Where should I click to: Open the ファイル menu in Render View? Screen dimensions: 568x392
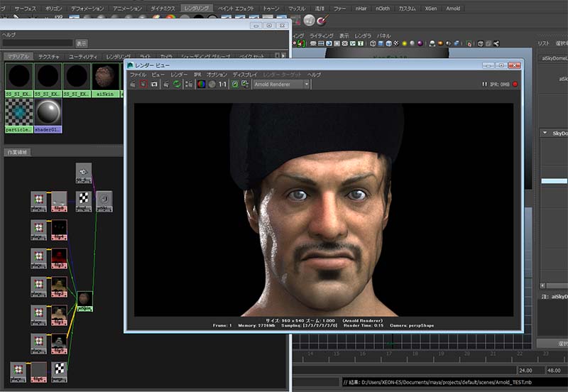point(138,75)
